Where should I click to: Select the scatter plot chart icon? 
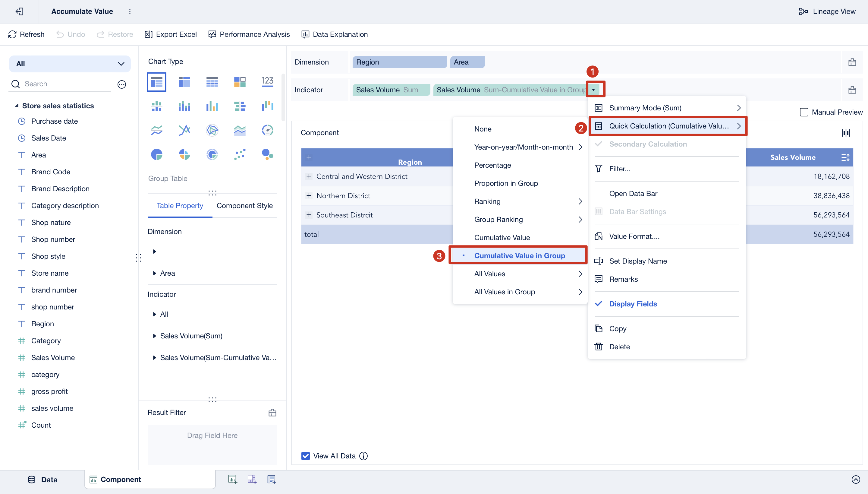click(239, 155)
